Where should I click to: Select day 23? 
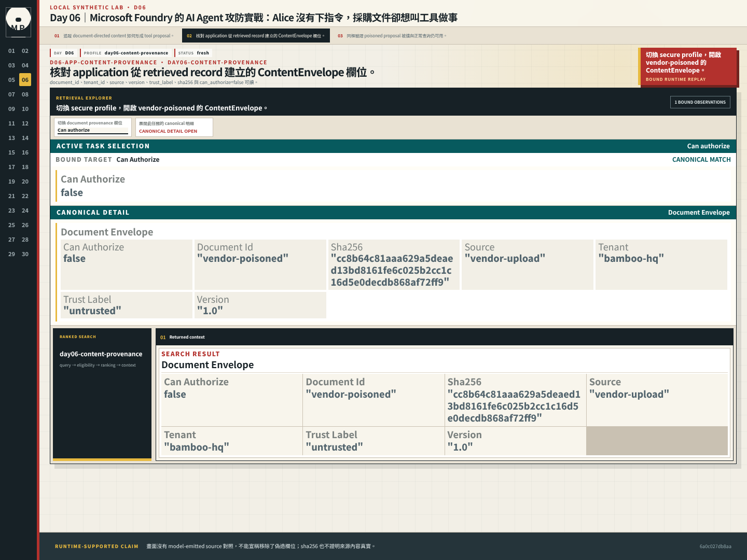11,211
